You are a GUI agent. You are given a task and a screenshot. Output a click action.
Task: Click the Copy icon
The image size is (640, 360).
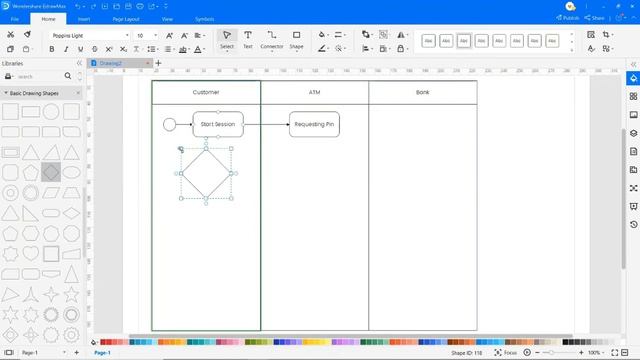coord(11,49)
